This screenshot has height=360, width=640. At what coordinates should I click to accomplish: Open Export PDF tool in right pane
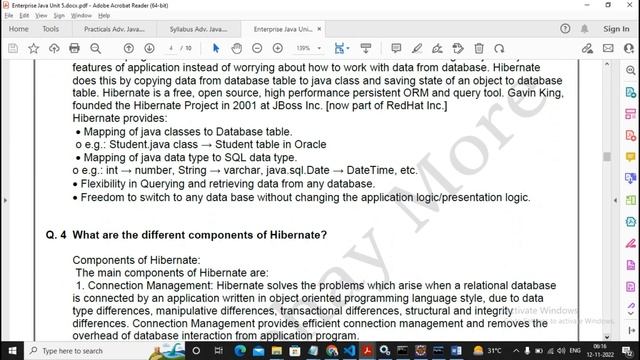tap(631, 92)
